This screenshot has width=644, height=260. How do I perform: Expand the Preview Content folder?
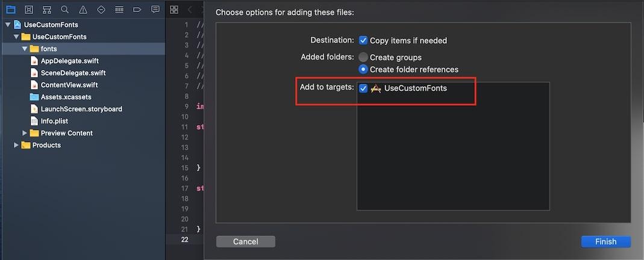[25, 133]
